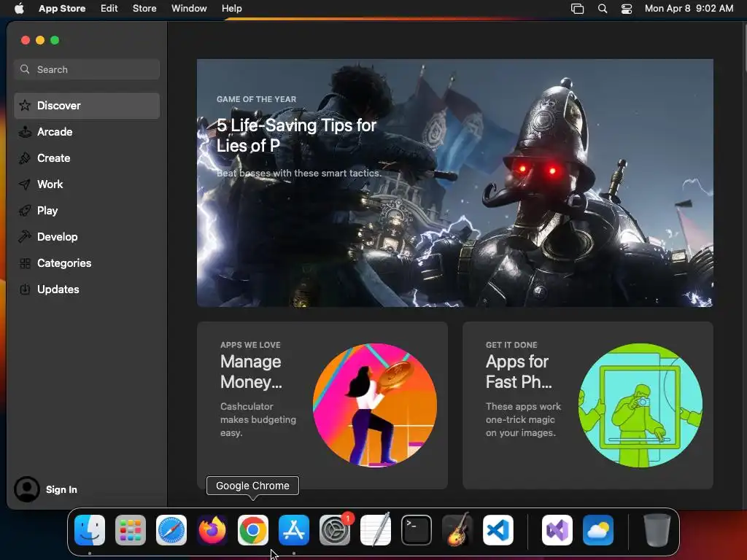Click the Cashculator circular artwork
This screenshot has width=747, height=560.
375,405
